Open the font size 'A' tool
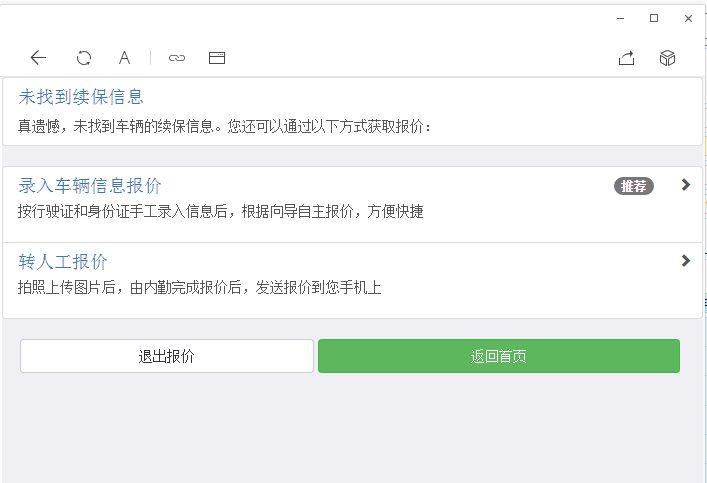 click(x=124, y=58)
